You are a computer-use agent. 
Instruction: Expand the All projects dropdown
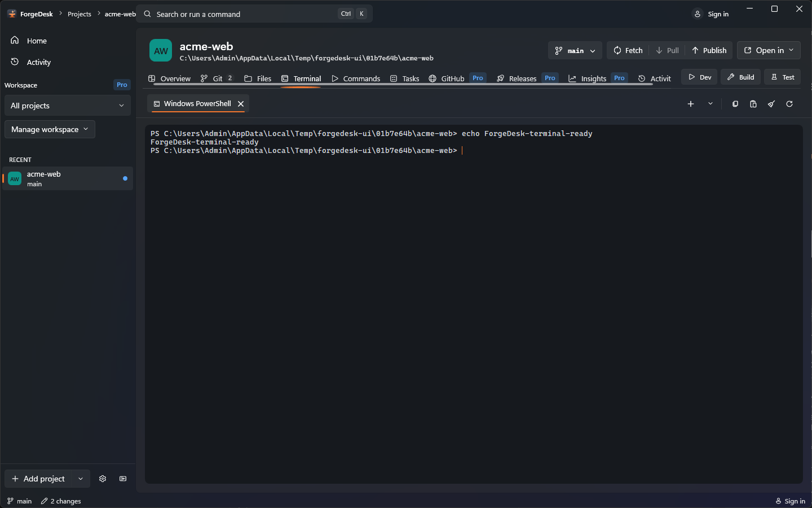68,106
